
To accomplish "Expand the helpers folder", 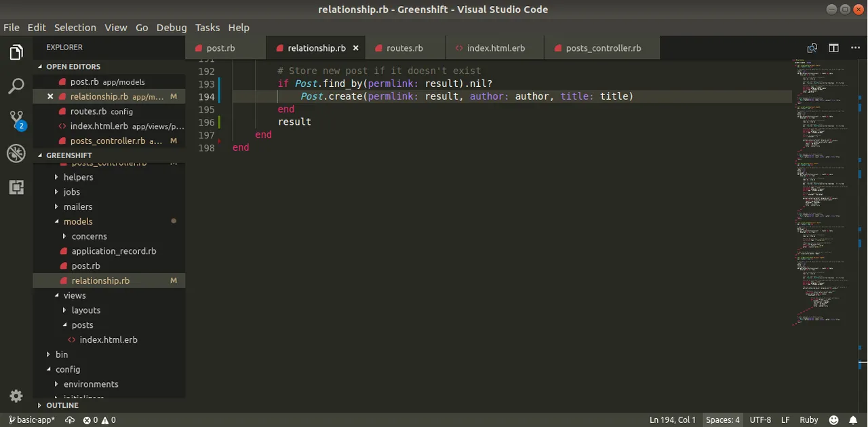I will (57, 177).
